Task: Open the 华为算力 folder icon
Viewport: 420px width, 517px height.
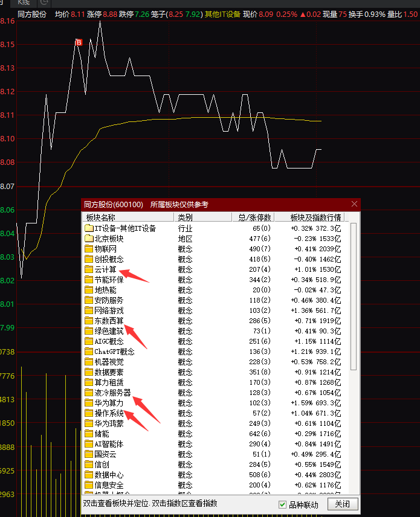Action: 89,403
